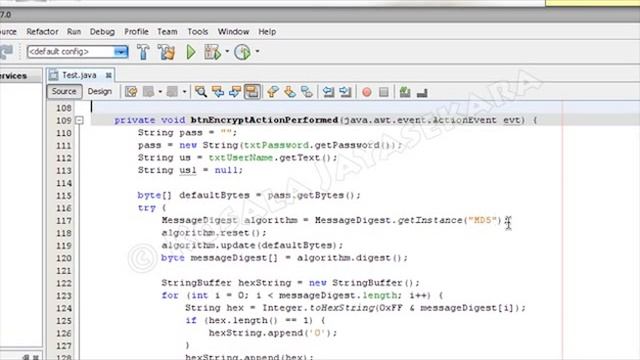Screen dimensions: 640x360
Task: Click btnEncryptActionPerformed method name
Action: point(264,120)
